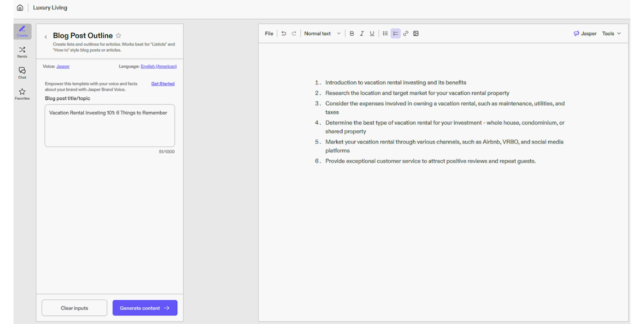Open Jasper brand voice settings

point(585,33)
